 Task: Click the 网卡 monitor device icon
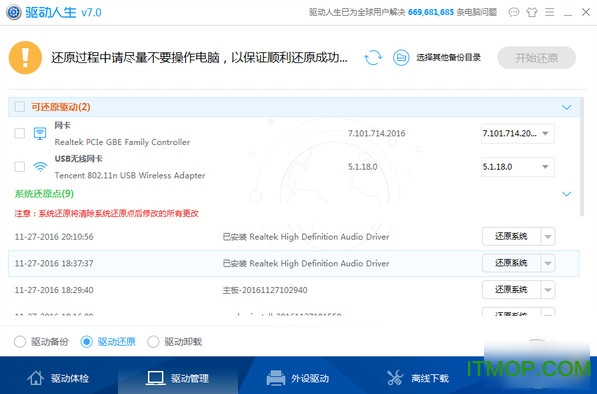point(40,134)
